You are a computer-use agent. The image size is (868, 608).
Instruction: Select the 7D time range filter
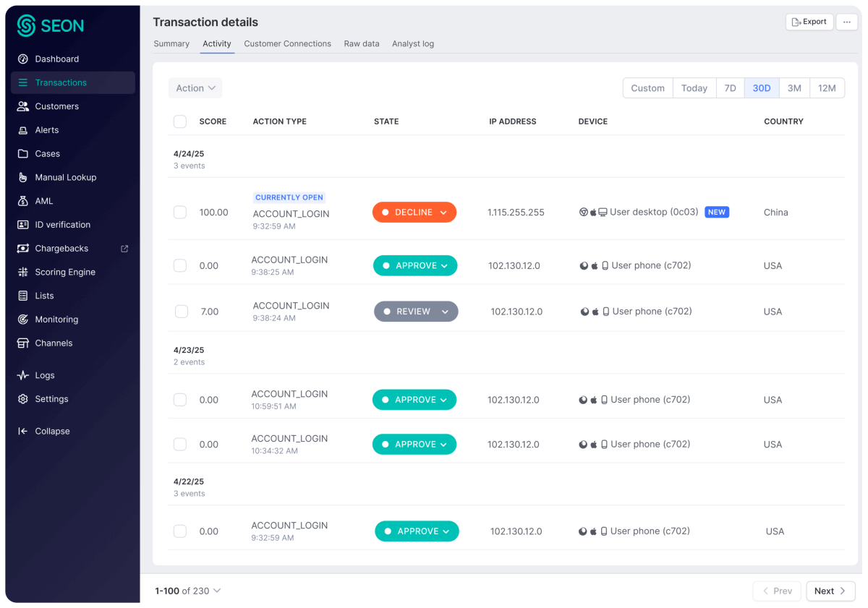pyautogui.click(x=730, y=88)
